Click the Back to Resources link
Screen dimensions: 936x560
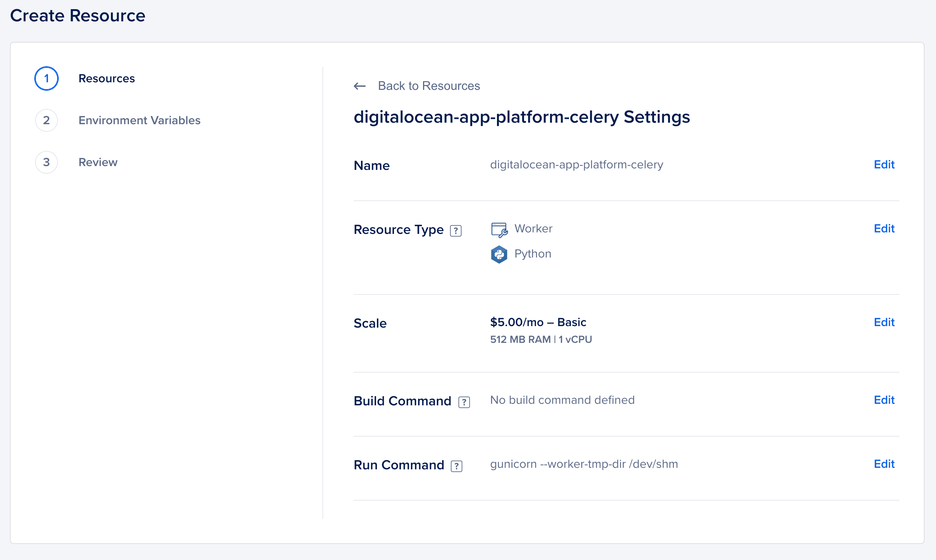429,86
